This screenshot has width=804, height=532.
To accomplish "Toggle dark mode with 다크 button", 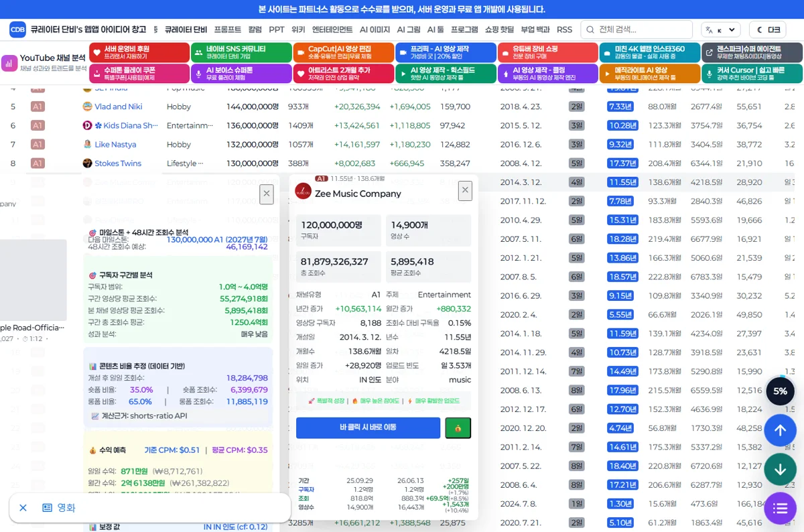I will coord(768,29).
